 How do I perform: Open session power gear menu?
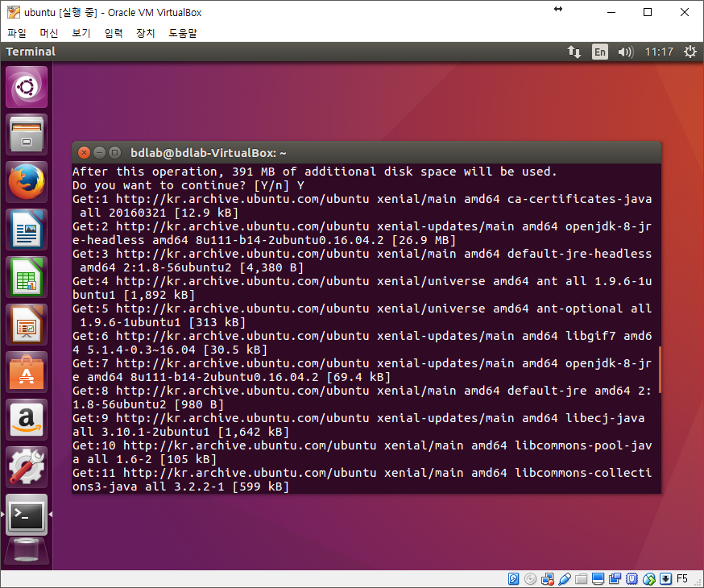690,52
